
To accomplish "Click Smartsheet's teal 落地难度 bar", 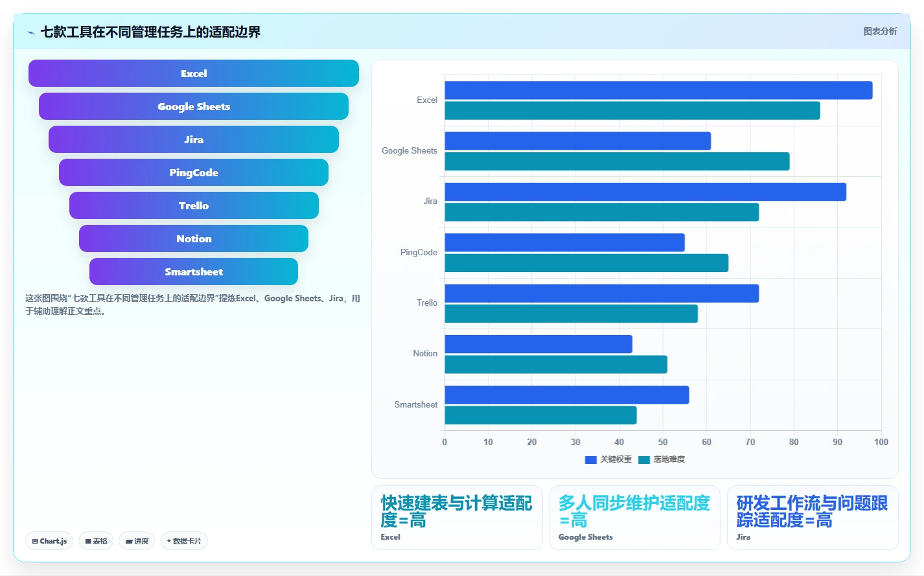I will (540, 415).
